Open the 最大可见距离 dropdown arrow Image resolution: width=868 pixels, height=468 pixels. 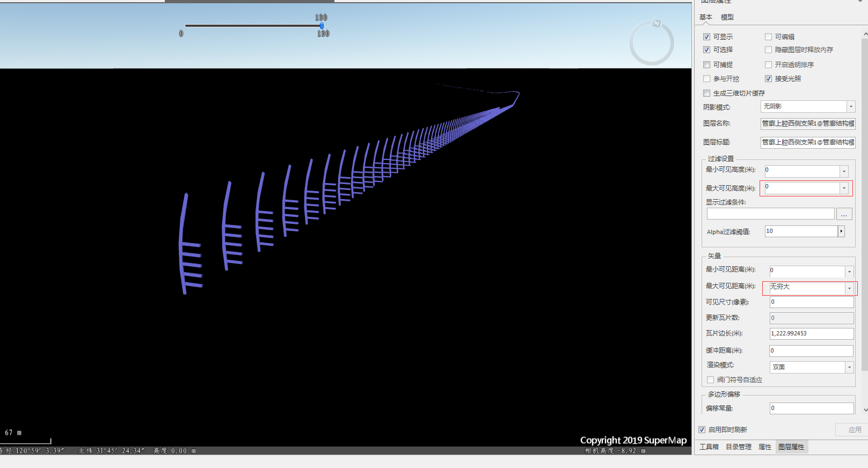coord(849,288)
